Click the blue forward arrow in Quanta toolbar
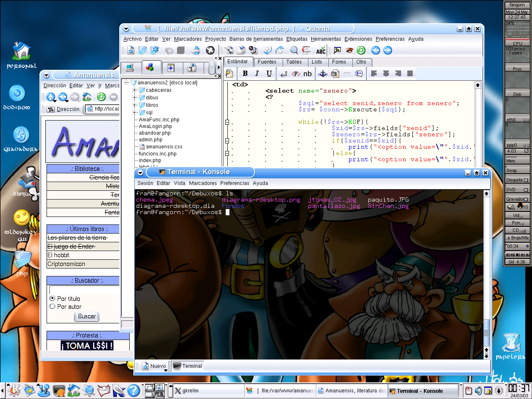Viewport: 532px width, 399px height. click(387, 50)
